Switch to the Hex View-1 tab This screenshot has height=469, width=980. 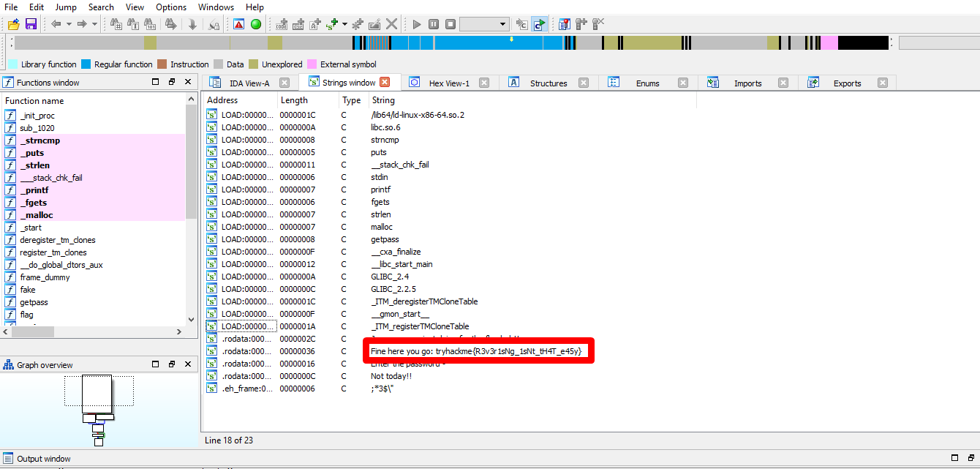(448, 83)
